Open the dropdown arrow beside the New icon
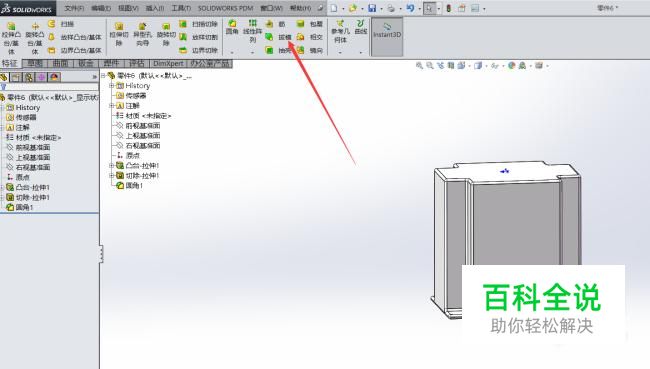650x369 pixels. (x=343, y=9)
